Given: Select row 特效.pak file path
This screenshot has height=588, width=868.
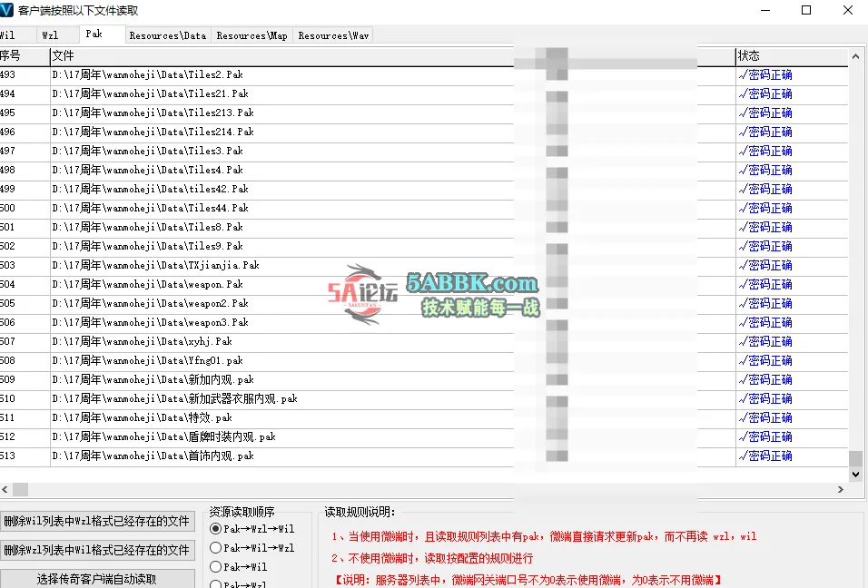Looking at the screenshot, I should [x=142, y=418].
